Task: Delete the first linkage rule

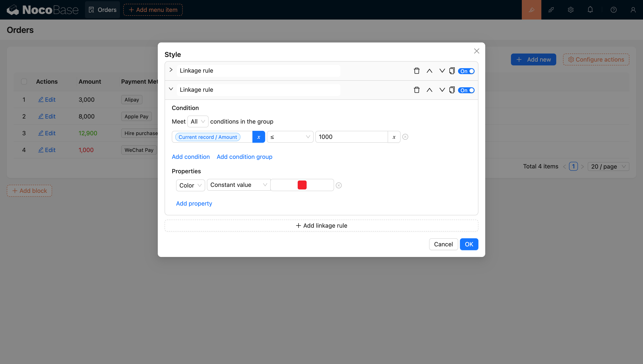Action: click(417, 71)
